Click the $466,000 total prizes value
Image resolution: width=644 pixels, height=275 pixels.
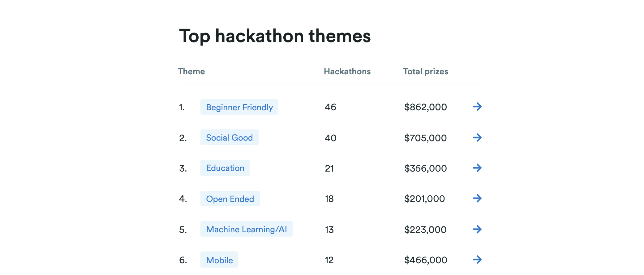[x=425, y=260]
